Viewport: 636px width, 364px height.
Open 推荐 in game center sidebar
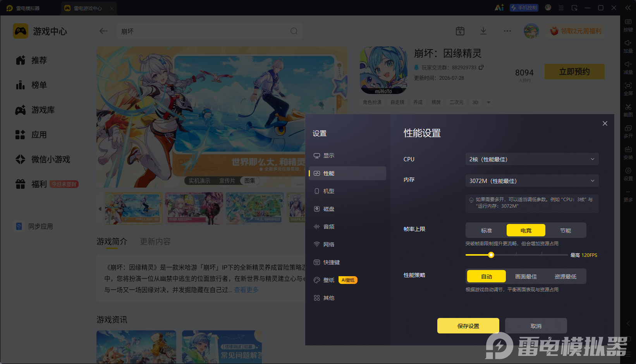pos(32,60)
